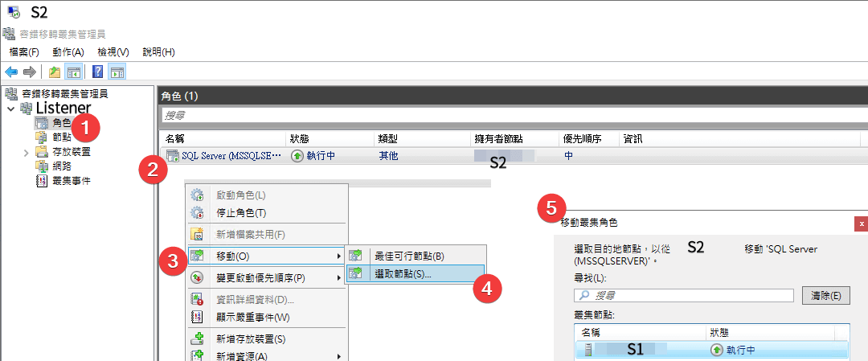868x361 pixels.
Task: Choose 資訊詳細資料(D)... in context menu
Action: (268, 300)
